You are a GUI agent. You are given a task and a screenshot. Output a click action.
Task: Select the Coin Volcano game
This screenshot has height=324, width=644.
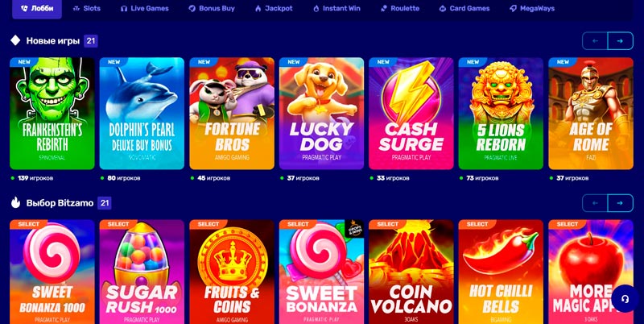pos(411,272)
